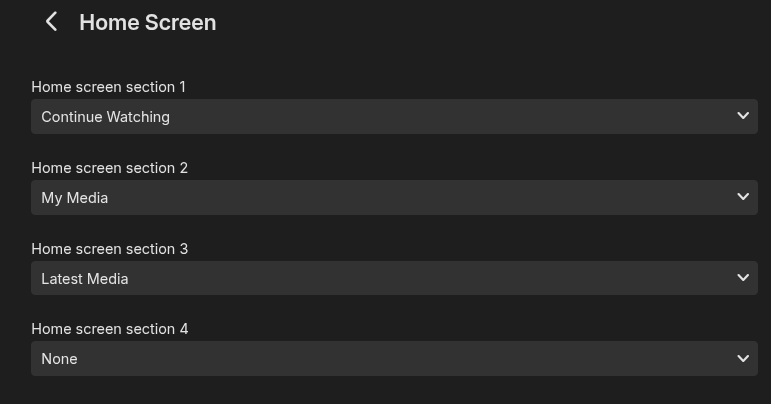Open the Home screen section 3 dropdown
The image size is (771, 404).
pos(394,278)
